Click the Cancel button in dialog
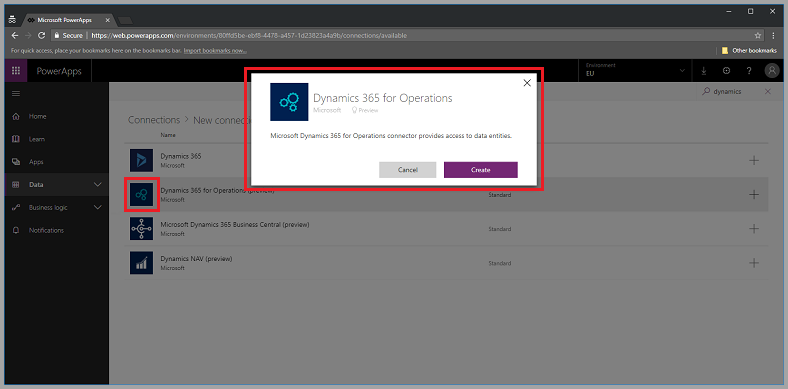 [408, 170]
